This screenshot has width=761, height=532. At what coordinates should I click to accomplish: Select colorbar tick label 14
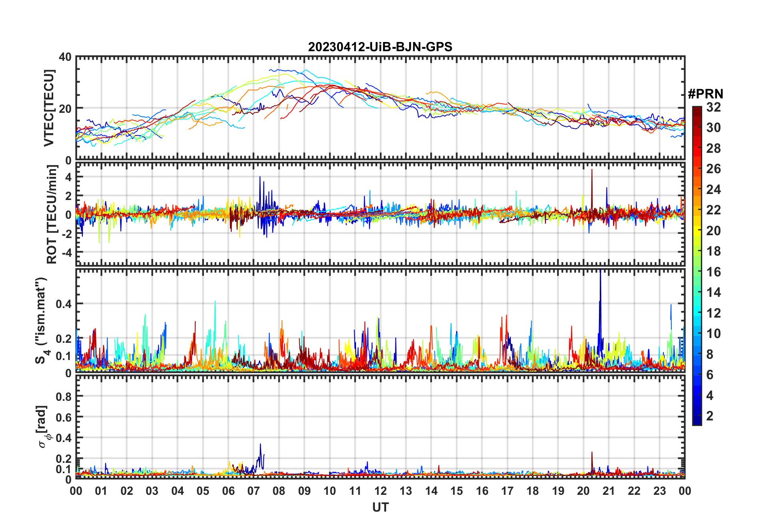point(713,292)
